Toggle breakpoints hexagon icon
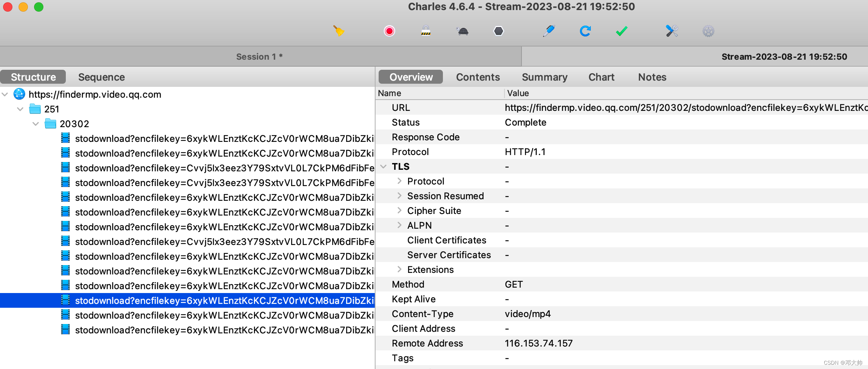The width and height of the screenshot is (868, 369). pos(499,31)
